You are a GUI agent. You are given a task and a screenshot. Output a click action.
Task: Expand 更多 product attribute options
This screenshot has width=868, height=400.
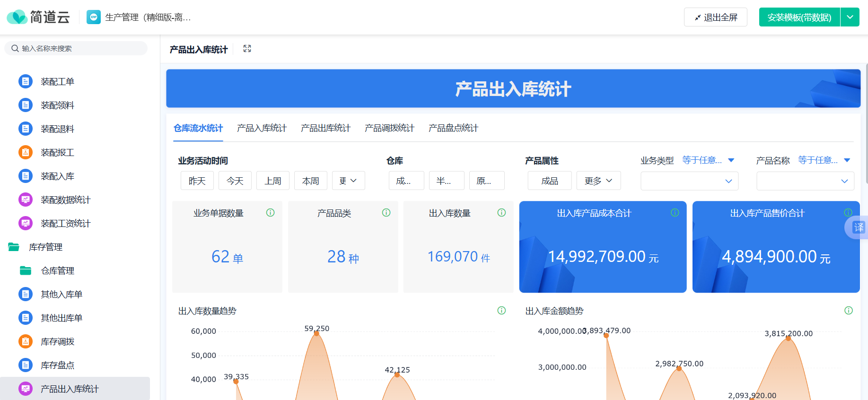tap(599, 181)
